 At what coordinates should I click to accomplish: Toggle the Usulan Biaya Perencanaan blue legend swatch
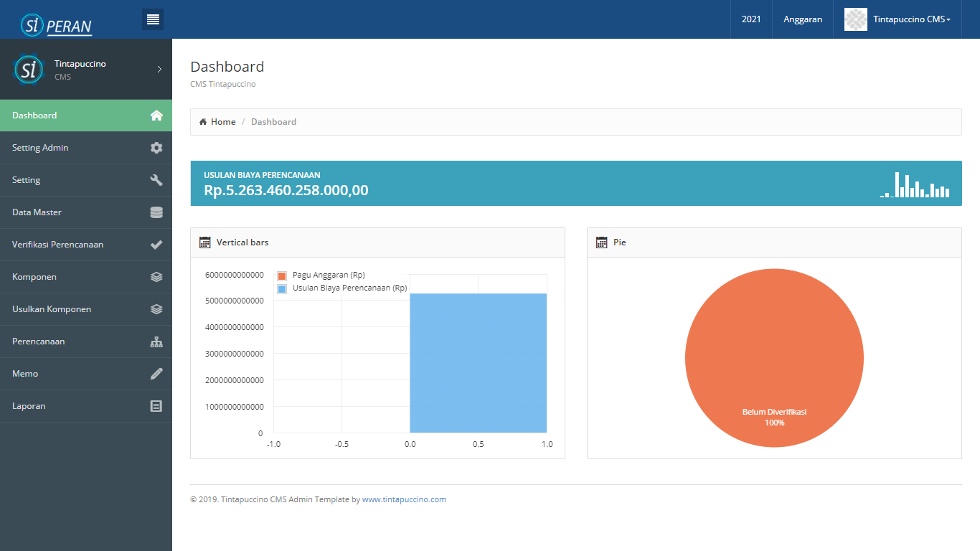click(282, 288)
